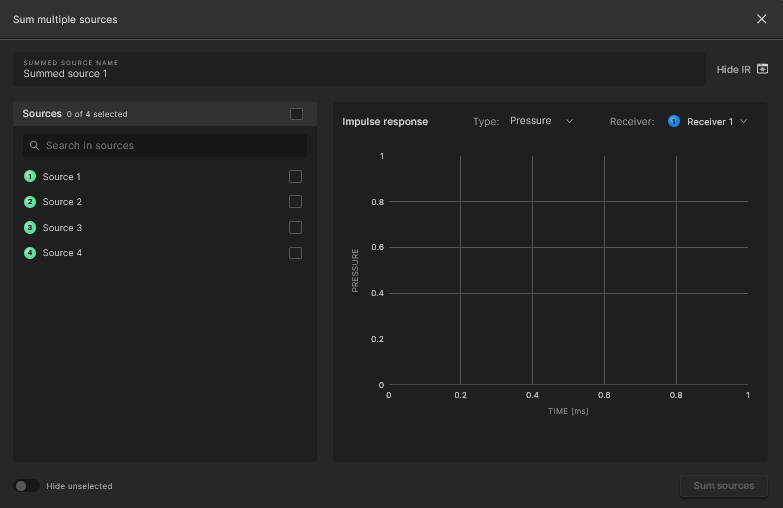Click the blue Receiver 1 badge icon
The image size is (783, 508).
pyautogui.click(x=673, y=122)
